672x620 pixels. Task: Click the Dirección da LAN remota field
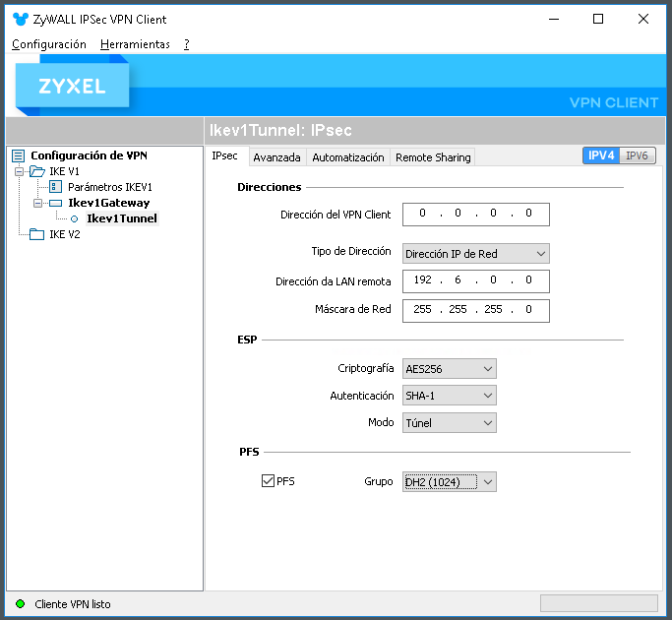[476, 281]
